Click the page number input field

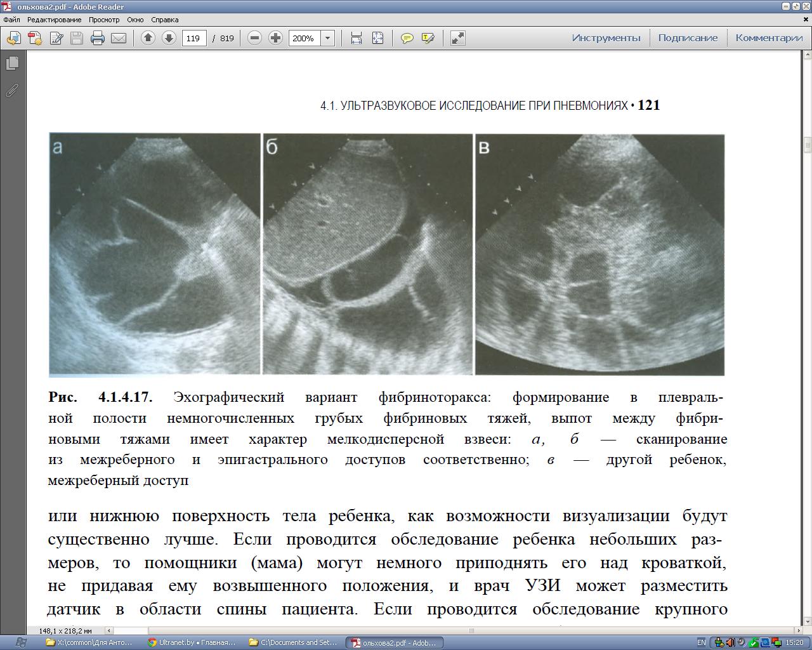coord(193,38)
